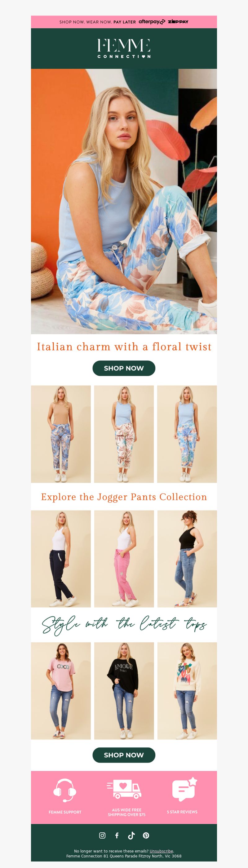Click the Unsubscribe link
The image size is (248, 868).
[161, 851]
